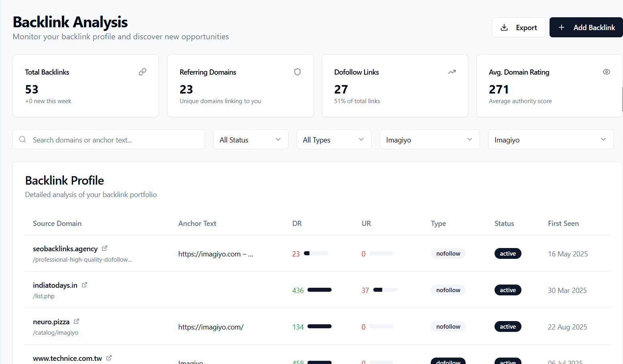The width and height of the screenshot is (623, 364).
Task: Select the First Seen column header
Action: pos(563,223)
